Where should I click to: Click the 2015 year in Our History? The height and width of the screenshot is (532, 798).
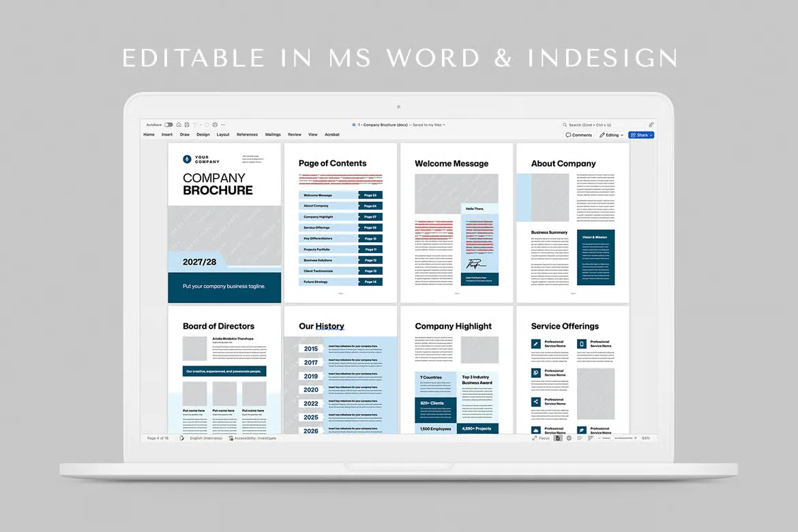[311, 349]
